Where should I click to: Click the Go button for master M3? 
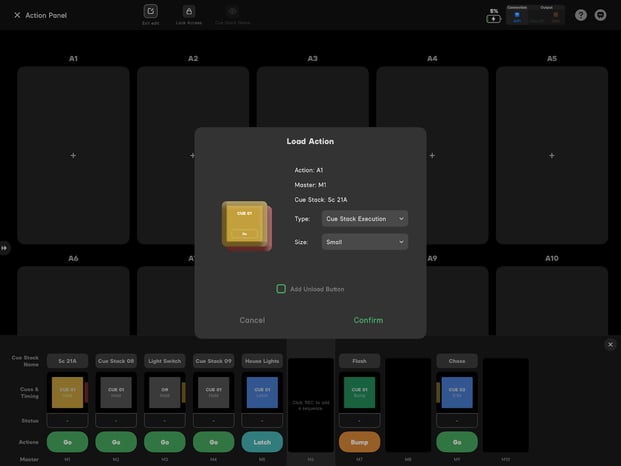pyautogui.click(x=165, y=442)
